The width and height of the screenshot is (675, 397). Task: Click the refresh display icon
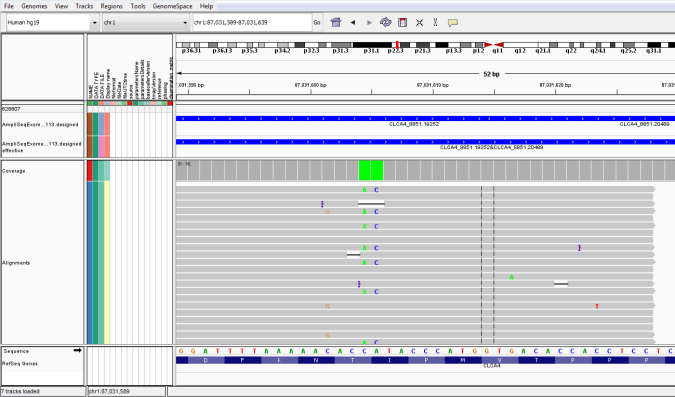(x=385, y=22)
